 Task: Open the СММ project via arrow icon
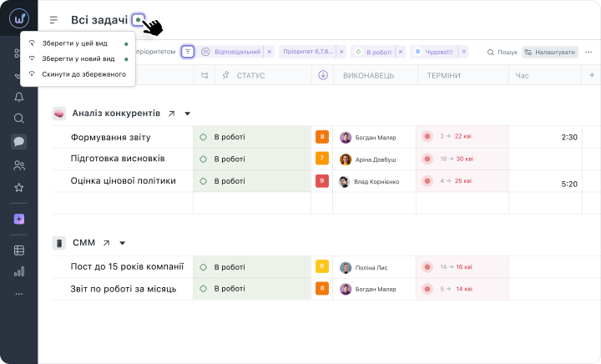tap(106, 243)
